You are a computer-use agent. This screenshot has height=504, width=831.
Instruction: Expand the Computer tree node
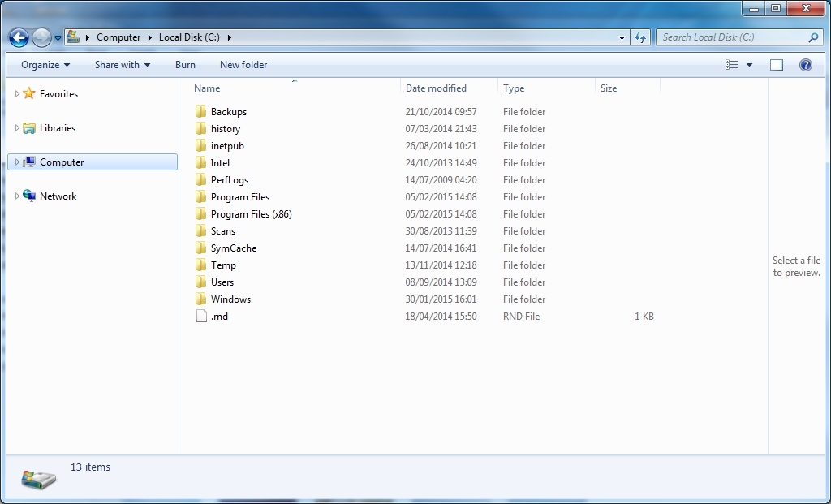[17, 162]
